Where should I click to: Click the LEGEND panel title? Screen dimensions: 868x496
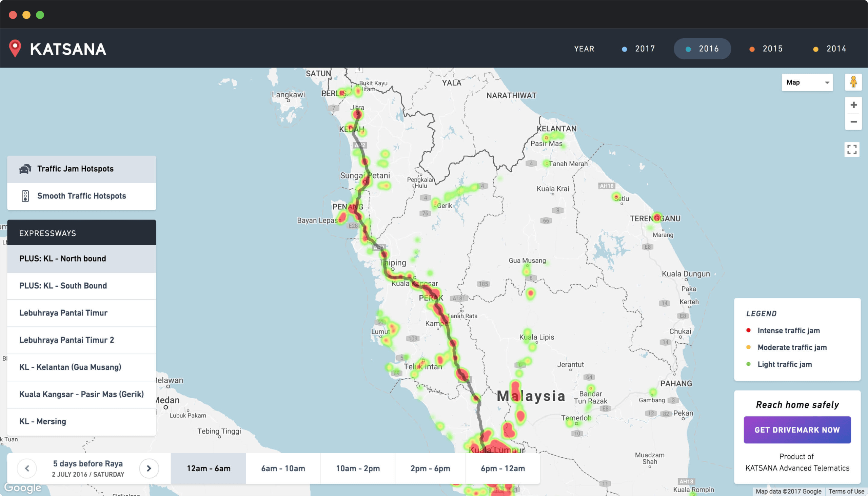tap(762, 313)
